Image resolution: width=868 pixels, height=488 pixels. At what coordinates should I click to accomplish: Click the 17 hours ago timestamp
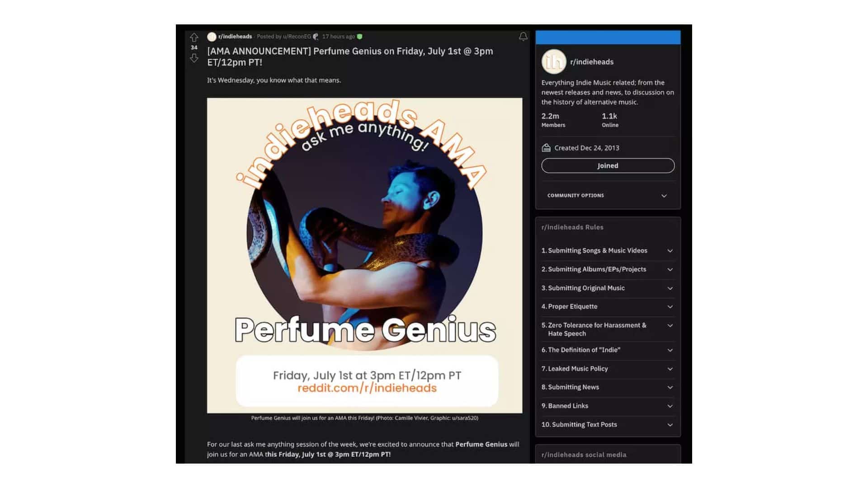pyautogui.click(x=338, y=37)
